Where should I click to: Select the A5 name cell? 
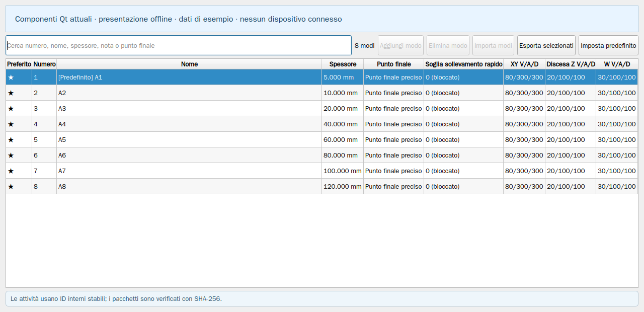tap(189, 140)
